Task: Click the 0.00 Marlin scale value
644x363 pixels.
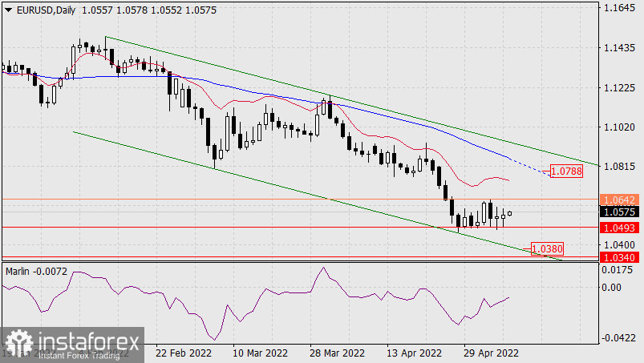Action: (612, 287)
